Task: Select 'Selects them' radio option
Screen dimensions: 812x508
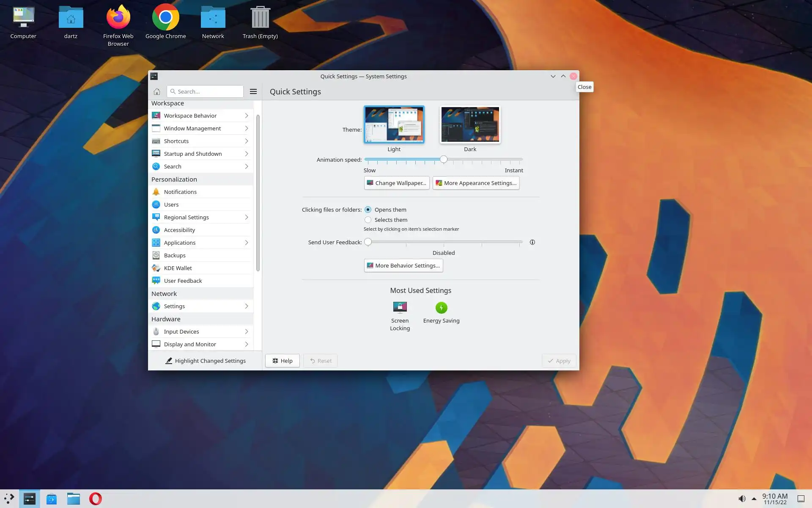Action: [x=368, y=220]
